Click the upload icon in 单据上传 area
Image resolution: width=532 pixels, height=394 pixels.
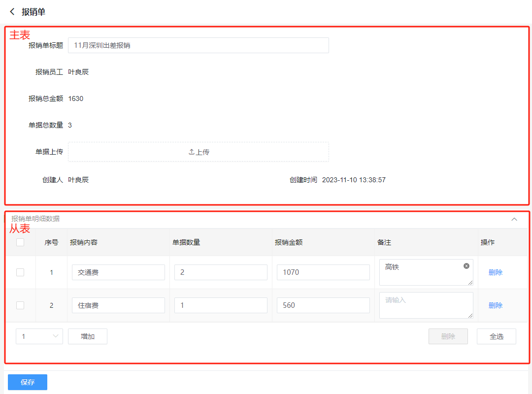point(192,152)
